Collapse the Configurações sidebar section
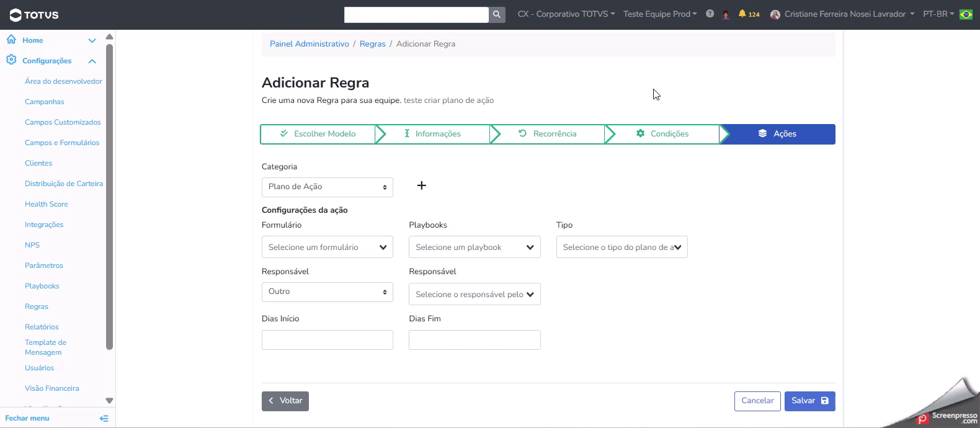980x428 pixels. click(92, 61)
